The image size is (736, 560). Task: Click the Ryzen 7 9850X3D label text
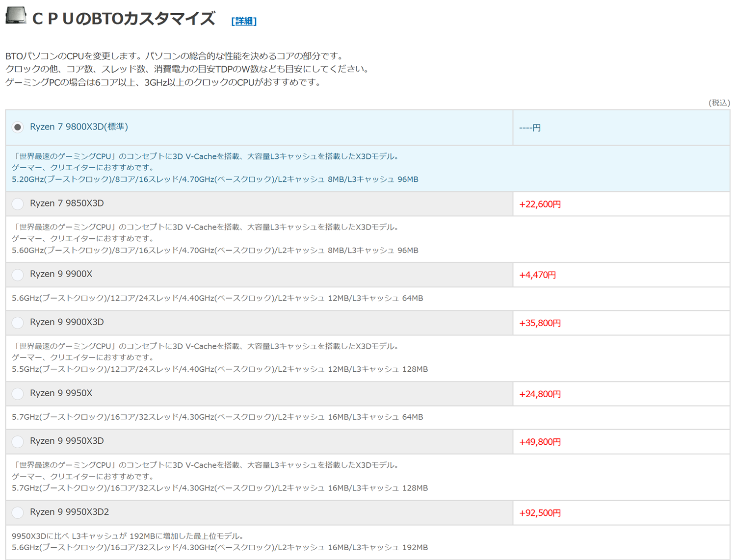coord(67,203)
